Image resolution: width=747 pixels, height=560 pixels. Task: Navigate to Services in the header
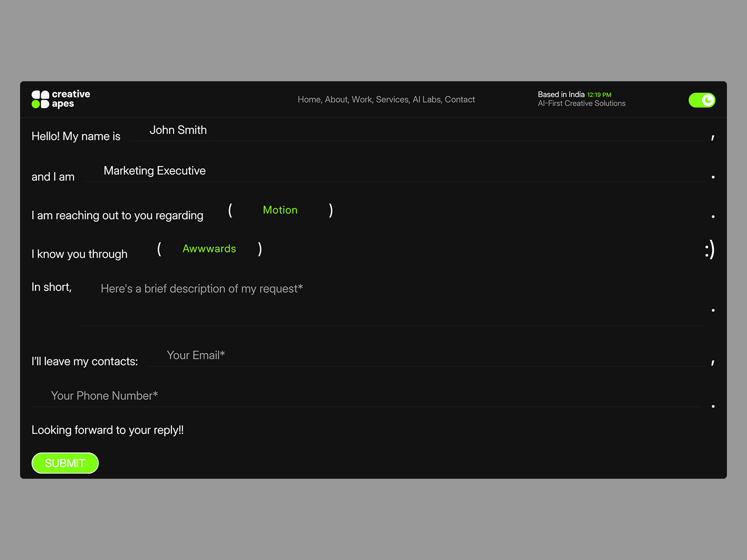[392, 99]
